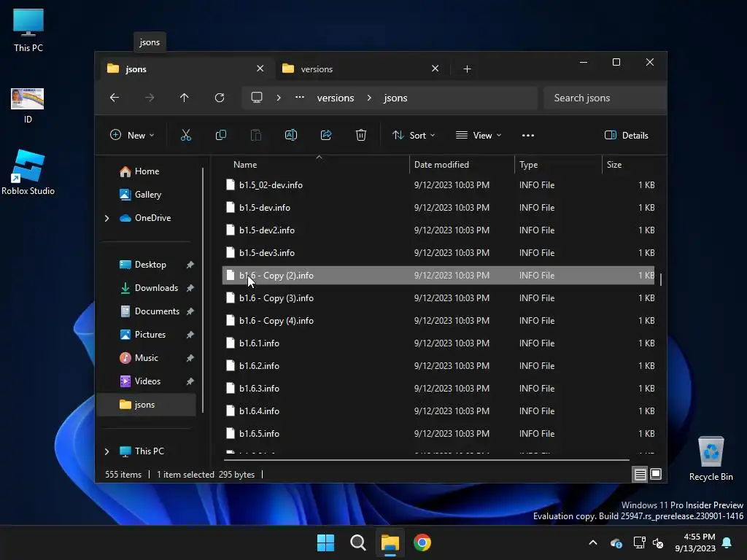Click the Paste clipboard icon
Image resolution: width=747 pixels, height=560 pixels.
[256, 135]
